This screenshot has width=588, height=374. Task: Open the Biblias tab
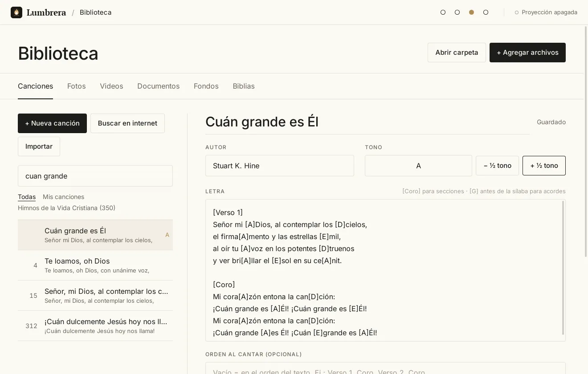(x=244, y=86)
